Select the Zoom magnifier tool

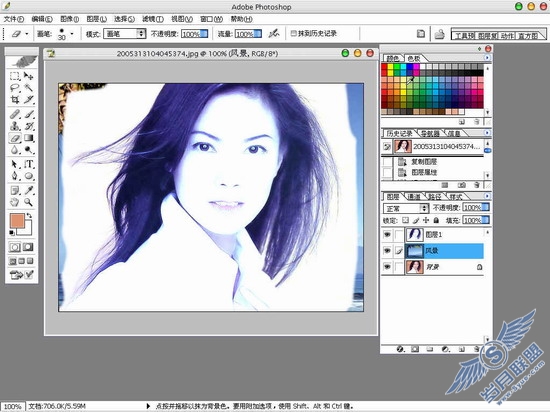pyautogui.click(x=29, y=202)
